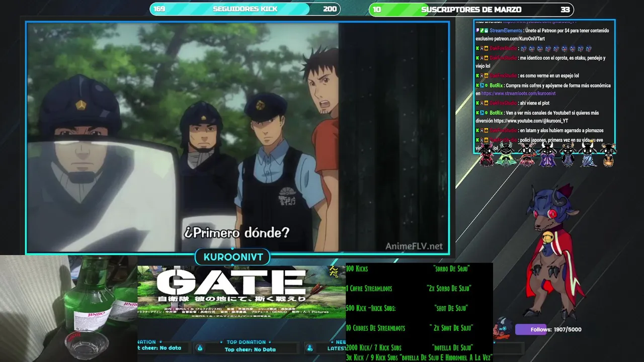Click the '2000 Kick/ 7 Kick Subs' reward row
Image resolution: width=644 pixels, height=362 pixels.
tap(409, 347)
